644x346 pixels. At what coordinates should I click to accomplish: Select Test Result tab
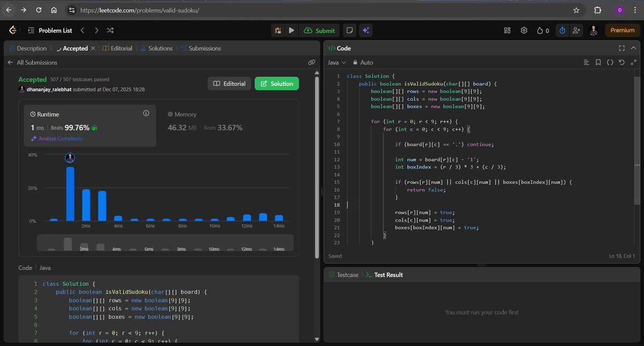(384, 275)
